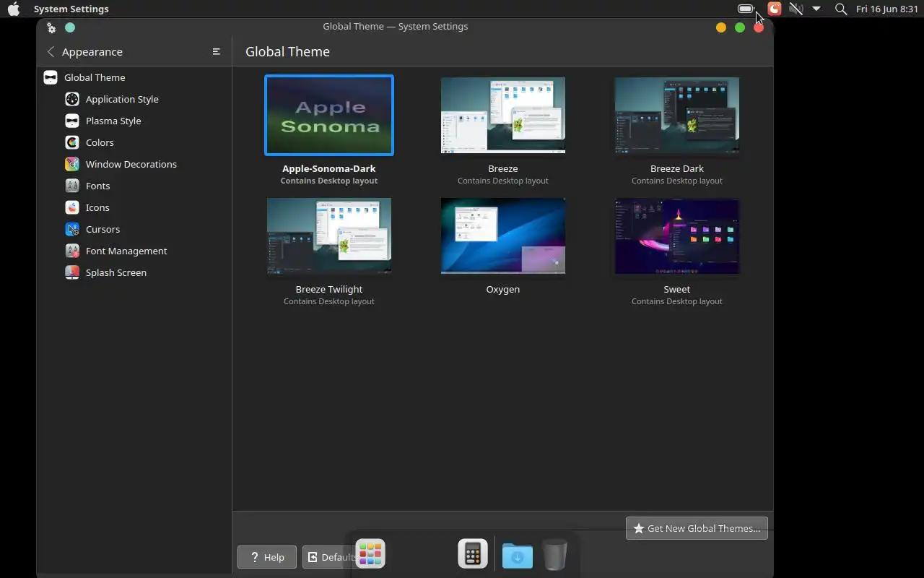Image resolution: width=924 pixels, height=578 pixels.
Task: Click the Get New Global Themes button
Action: (x=697, y=528)
